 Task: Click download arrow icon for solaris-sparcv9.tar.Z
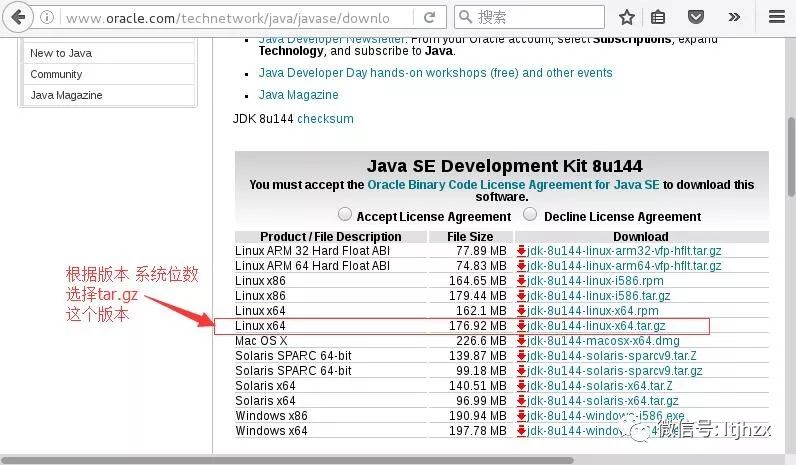pyautogui.click(x=521, y=355)
